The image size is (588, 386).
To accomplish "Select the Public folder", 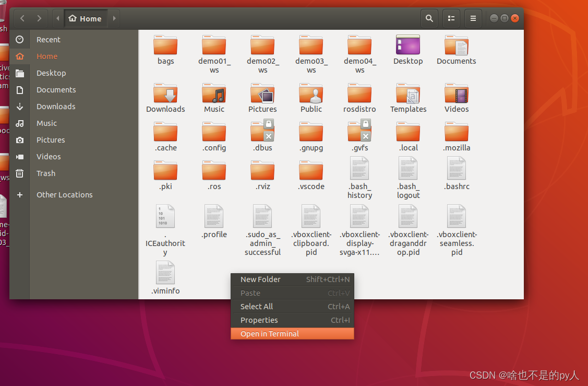I will pos(311,98).
